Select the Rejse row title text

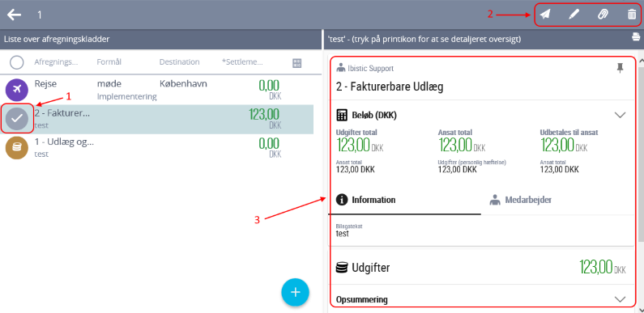pos(45,83)
